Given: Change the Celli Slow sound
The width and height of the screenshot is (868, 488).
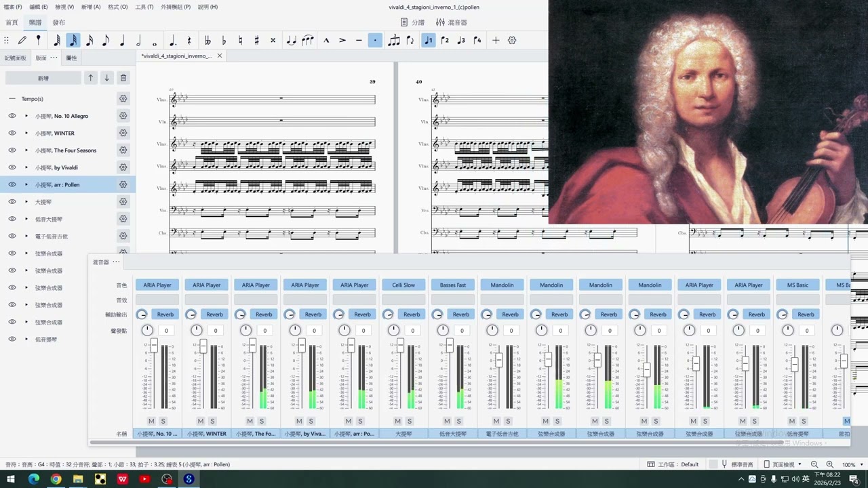Looking at the screenshot, I should coord(403,285).
